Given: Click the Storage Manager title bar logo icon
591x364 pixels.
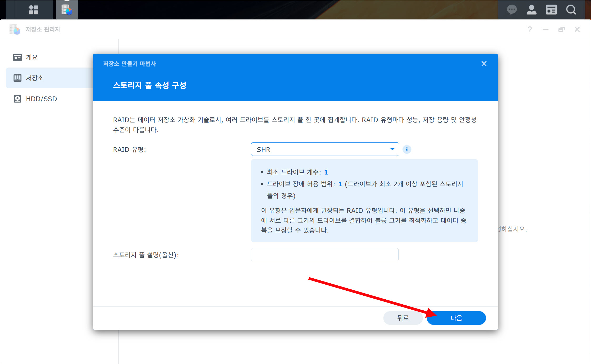Looking at the screenshot, I should click(x=15, y=29).
